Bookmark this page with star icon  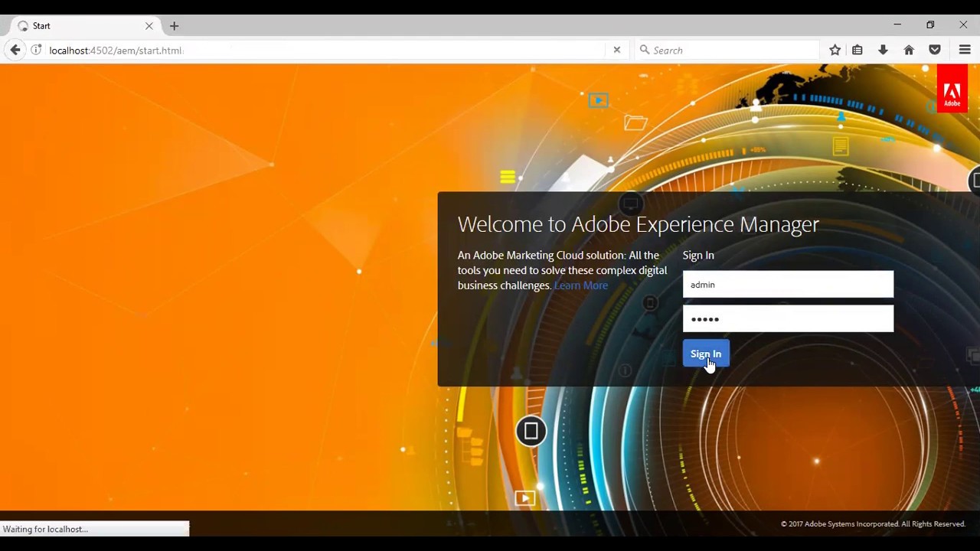coord(835,50)
